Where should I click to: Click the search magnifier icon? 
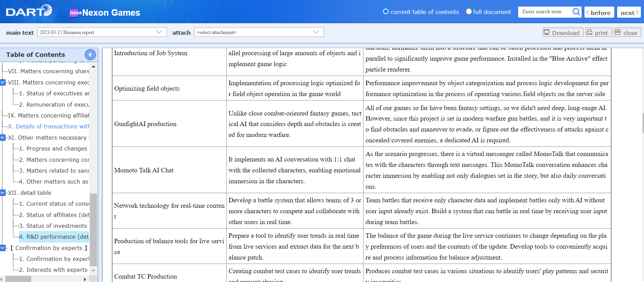click(x=576, y=12)
